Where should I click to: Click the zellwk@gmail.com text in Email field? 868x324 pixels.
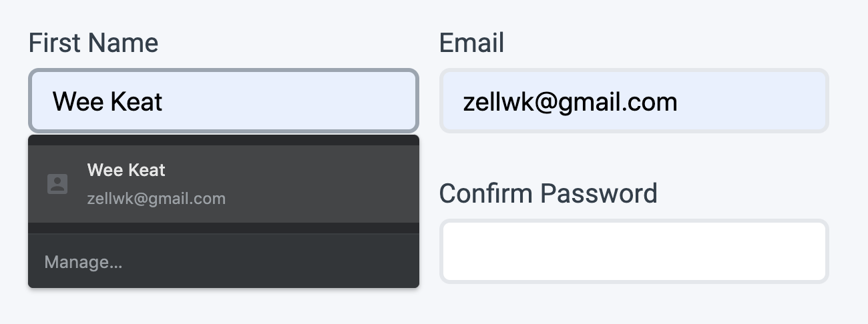pyautogui.click(x=570, y=102)
